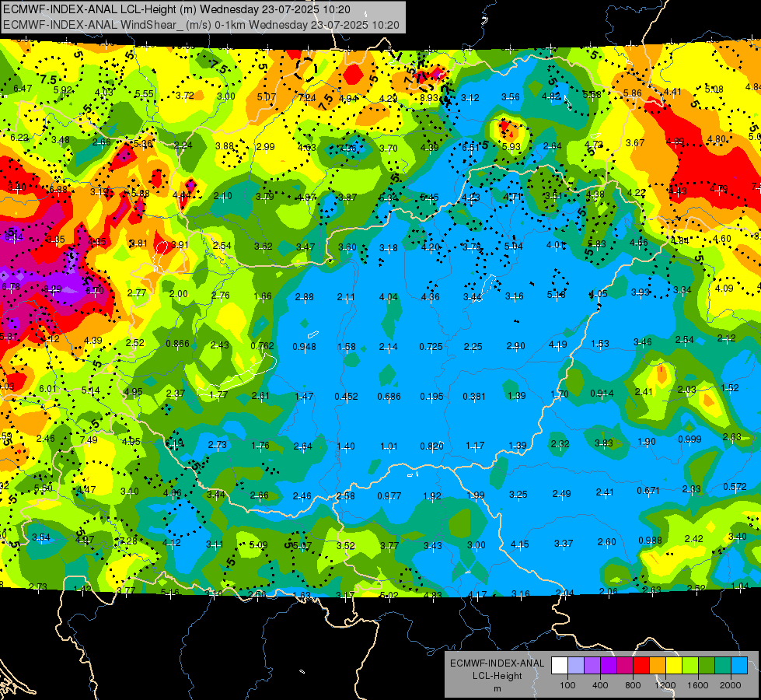Screen dimensions: 761x700
Task: Click the wind shear value 5.55
Action: 144,94
